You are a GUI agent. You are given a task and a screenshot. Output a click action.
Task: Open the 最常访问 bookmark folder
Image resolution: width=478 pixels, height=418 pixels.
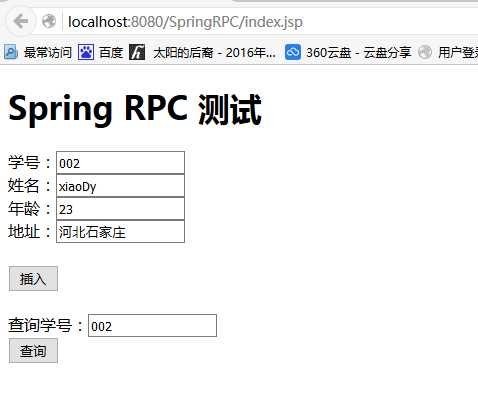click(x=38, y=52)
